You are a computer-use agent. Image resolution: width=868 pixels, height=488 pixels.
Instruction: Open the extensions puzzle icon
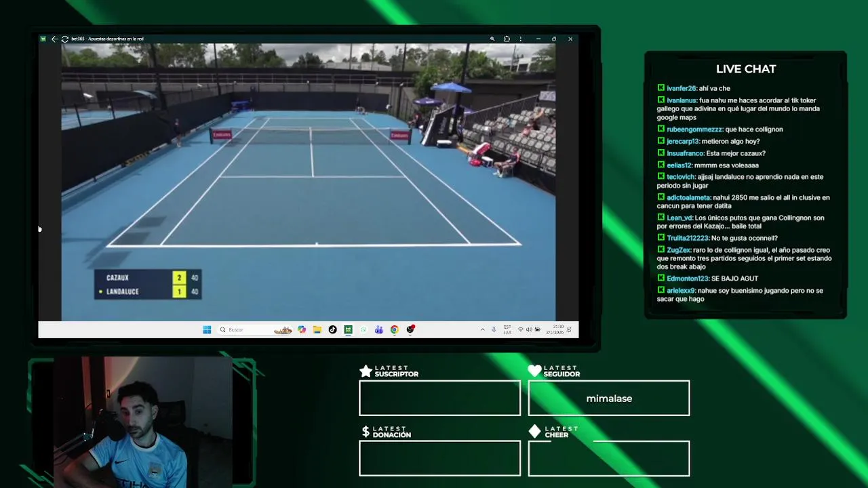[507, 39]
